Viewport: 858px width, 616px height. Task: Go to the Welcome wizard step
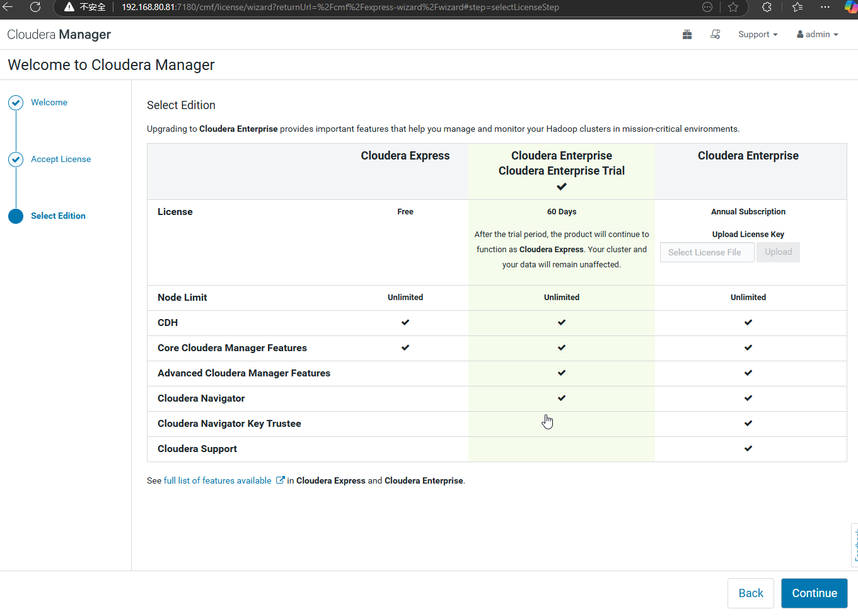[x=49, y=102]
